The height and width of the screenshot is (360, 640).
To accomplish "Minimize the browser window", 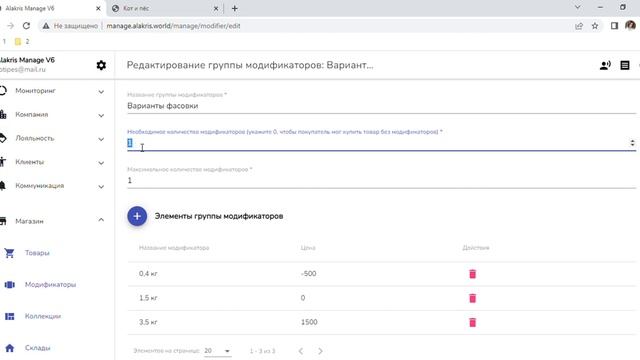I will 600,7.
